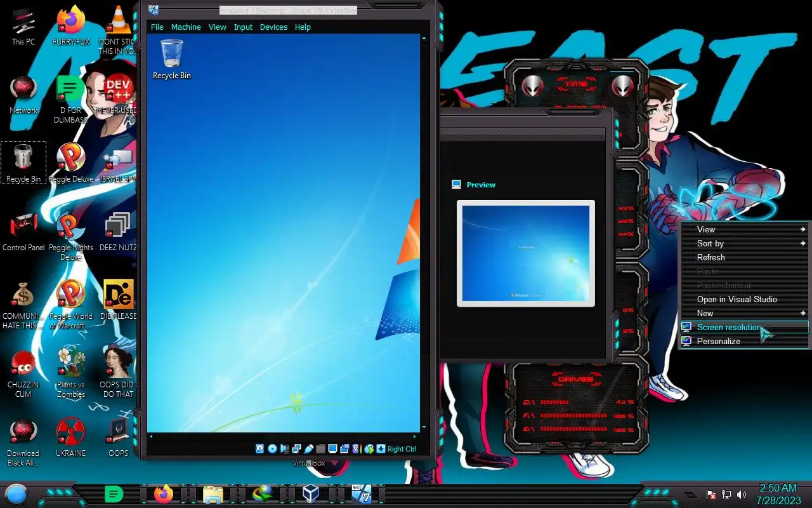
Task: Click the VirtualBox optical disc indicator
Action: [272, 449]
